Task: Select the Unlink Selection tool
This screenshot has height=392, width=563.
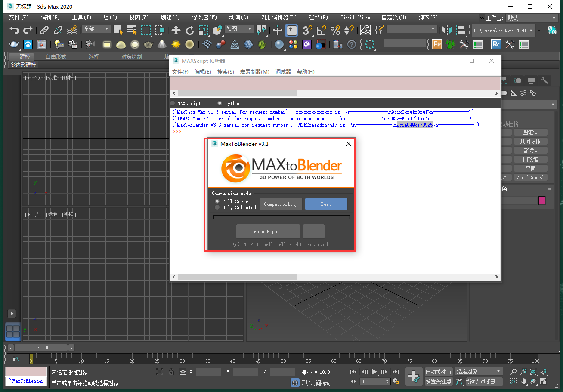Action: (x=58, y=30)
